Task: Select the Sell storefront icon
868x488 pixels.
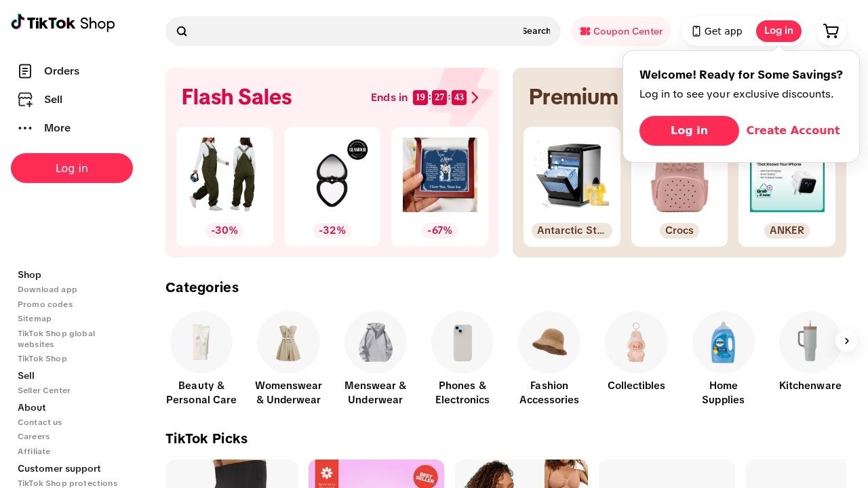Action: coord(25,100)
